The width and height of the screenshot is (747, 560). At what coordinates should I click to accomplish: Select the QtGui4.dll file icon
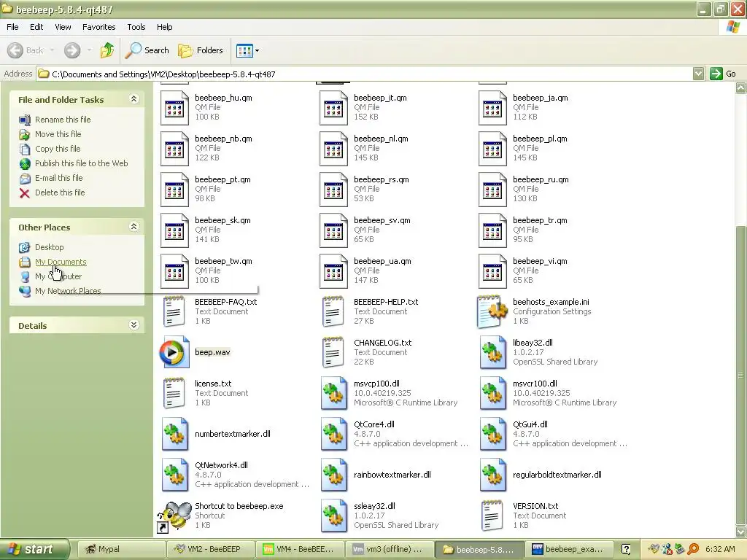tap(492, 435)
